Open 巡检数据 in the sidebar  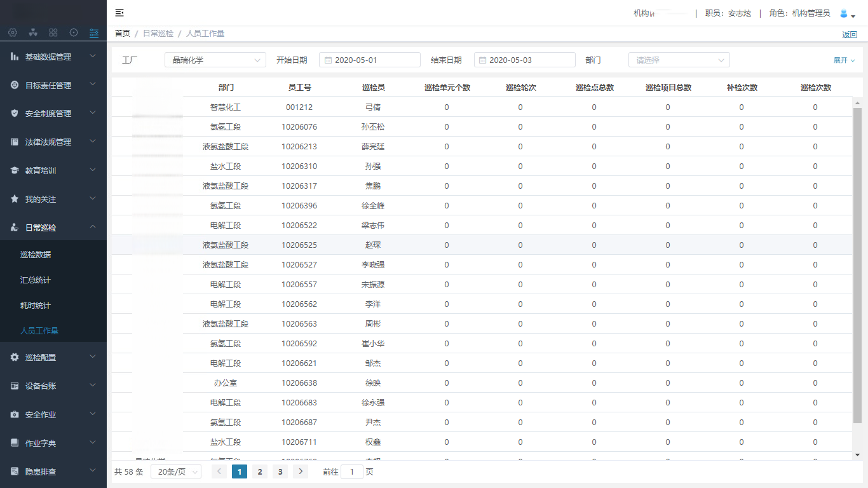(x=36, y=255)
